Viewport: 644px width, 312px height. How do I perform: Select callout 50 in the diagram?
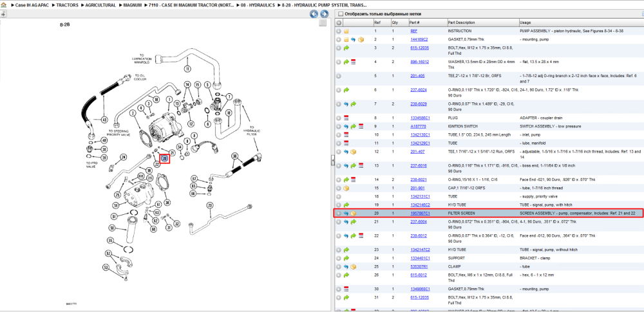pyautogui.click(x=112, y=228)
